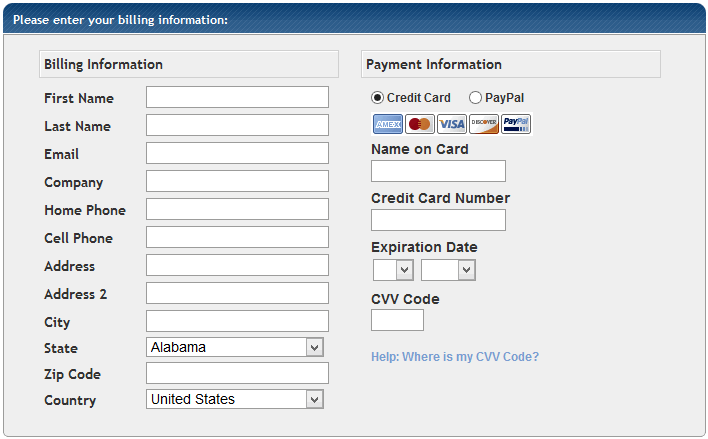Click into the Credit Card Number field
Image resolution: width=708 pixels, height=439 pixels.
tap(438, 220)
